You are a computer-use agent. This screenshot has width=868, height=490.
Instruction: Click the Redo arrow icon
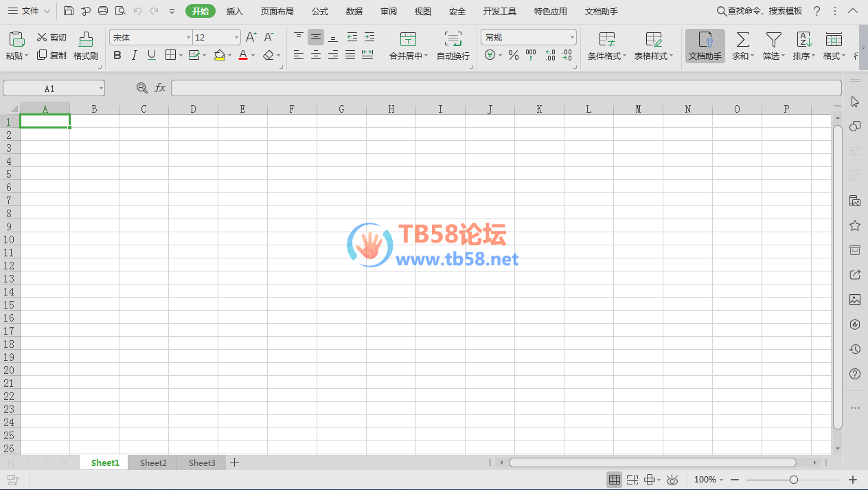(x=154, y=11)
